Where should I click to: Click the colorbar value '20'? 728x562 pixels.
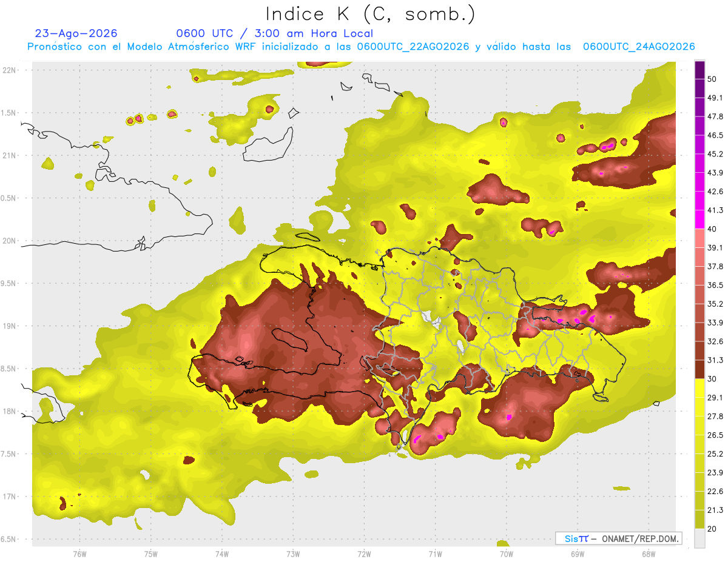click(712, 529)
